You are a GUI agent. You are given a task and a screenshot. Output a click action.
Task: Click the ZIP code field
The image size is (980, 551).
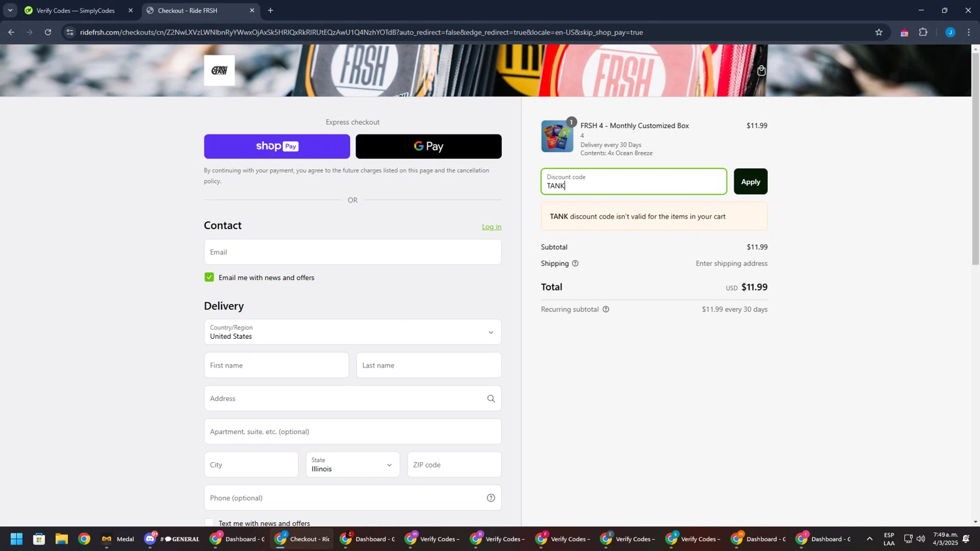click(455, 465)
